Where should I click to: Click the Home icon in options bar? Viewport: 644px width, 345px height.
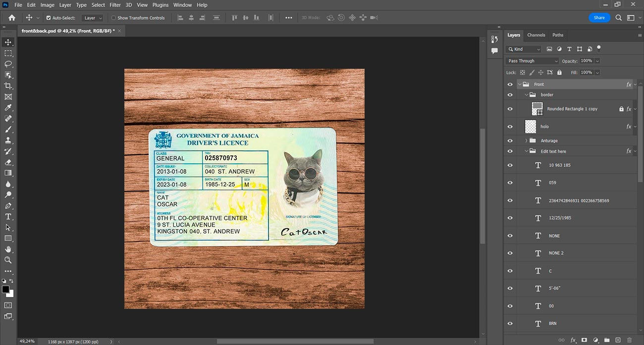[12, 18]
